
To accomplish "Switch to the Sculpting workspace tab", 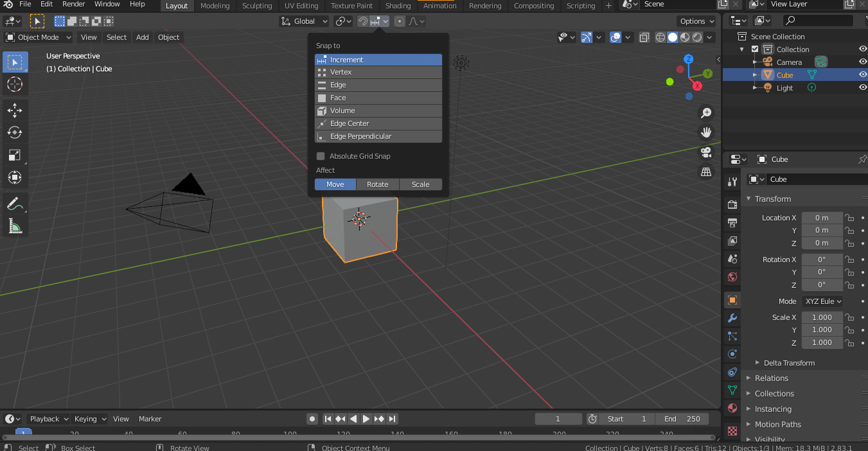I will 257,6.
